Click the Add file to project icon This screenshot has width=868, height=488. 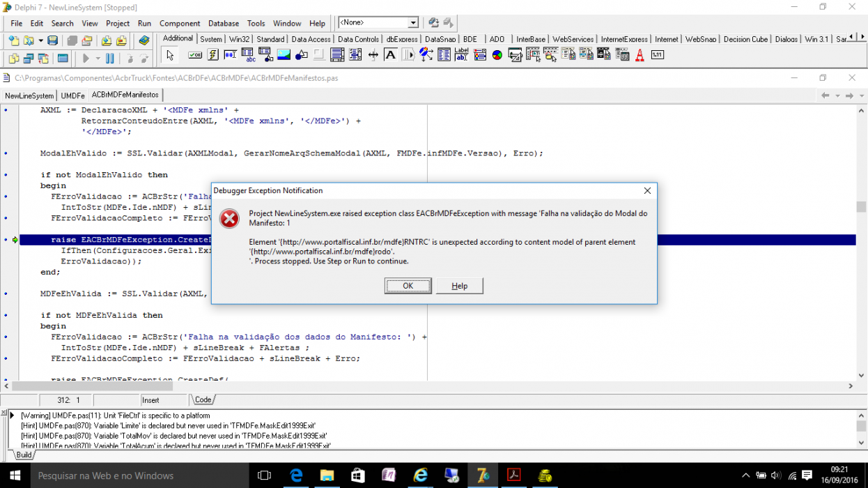pos(107,40)
